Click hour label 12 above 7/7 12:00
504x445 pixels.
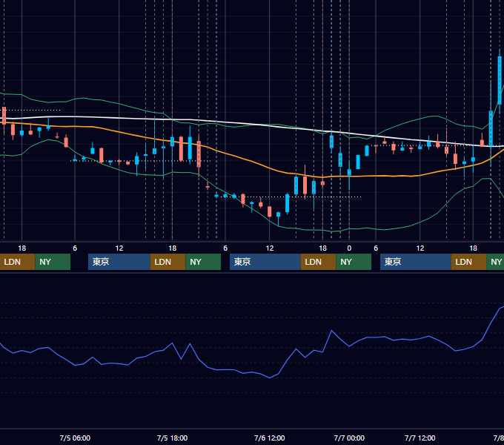click(x=420, y=248)
